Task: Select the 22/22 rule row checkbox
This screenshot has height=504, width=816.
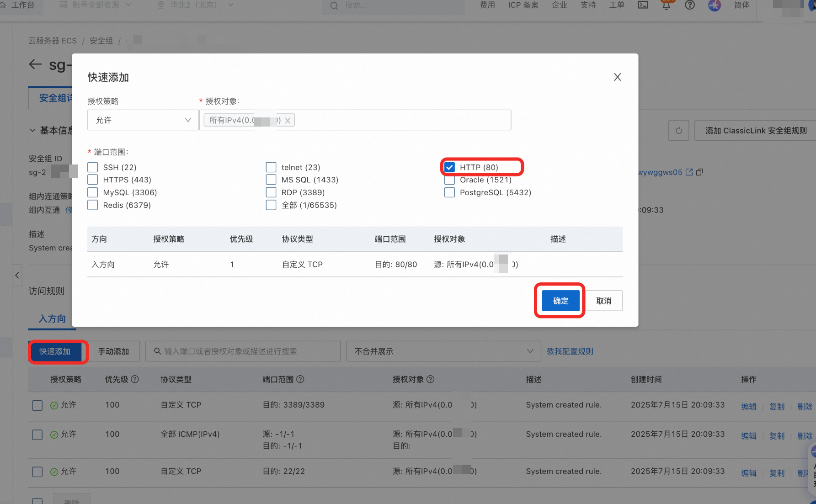Action: 37,472
